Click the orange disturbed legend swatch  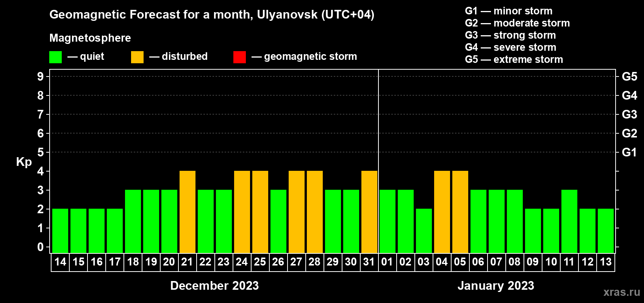click(x=137, y=57)
